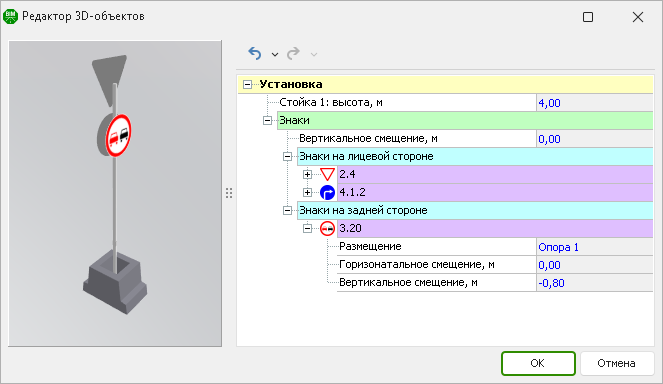Select the 4.1.2 sign row
The height and width of the screenshot is (384, 663).
(495, 192)
